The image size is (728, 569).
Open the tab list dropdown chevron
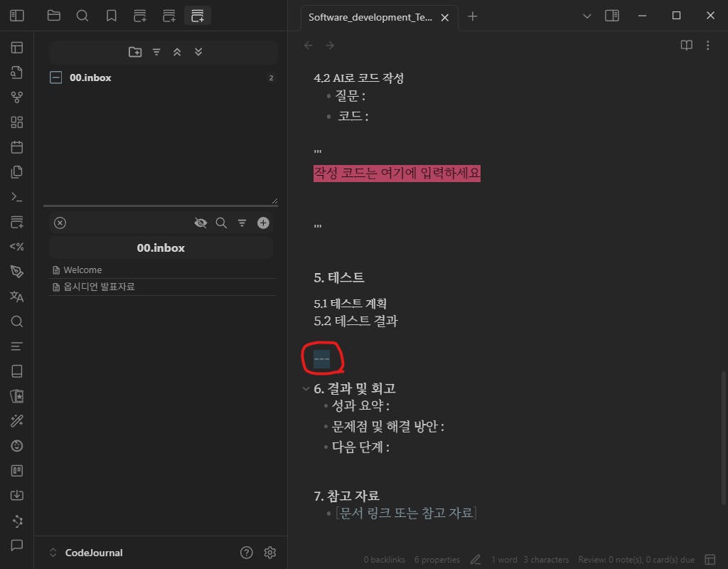(x=587, y=16)
